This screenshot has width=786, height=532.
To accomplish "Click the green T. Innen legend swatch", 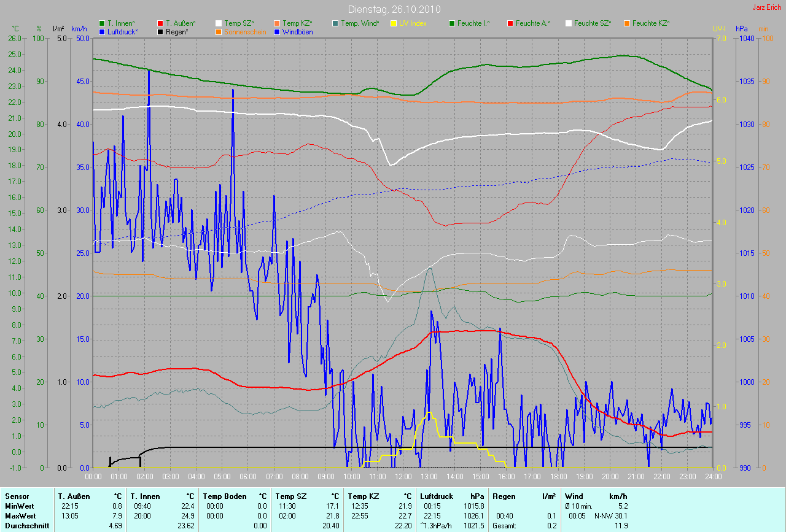I will point(102,23).
